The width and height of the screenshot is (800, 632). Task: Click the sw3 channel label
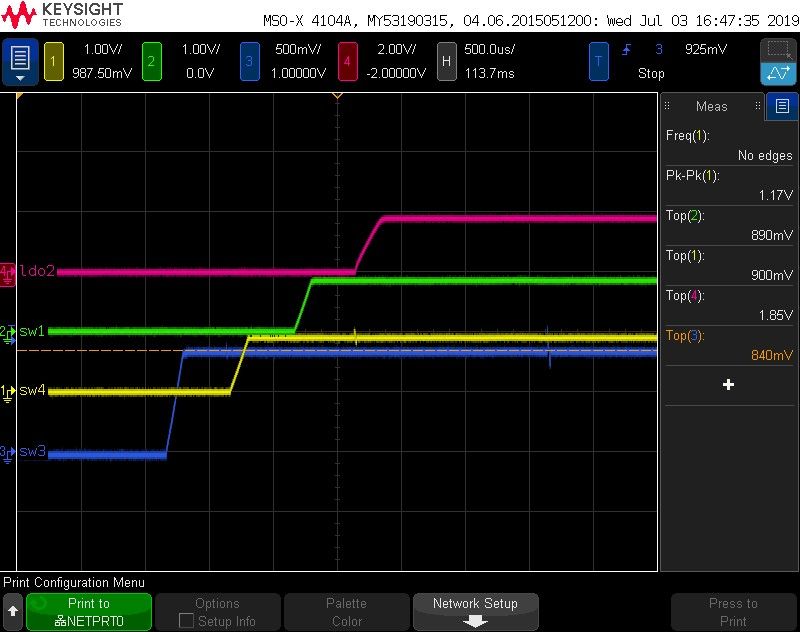32,451
